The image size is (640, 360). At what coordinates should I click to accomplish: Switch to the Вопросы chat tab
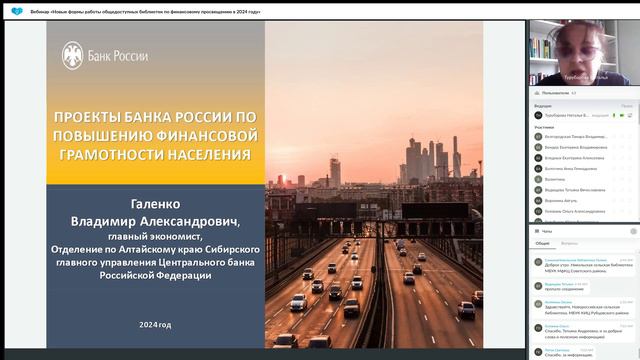pyautogui.click(x=569, y=244)
